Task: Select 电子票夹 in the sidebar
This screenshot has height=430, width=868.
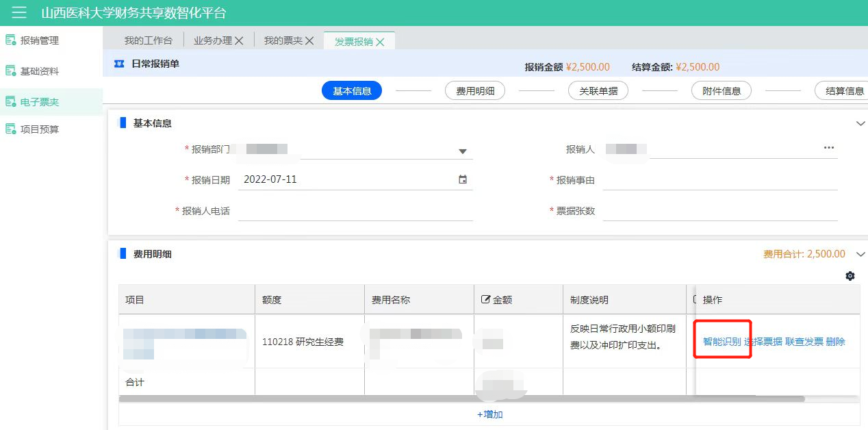Action: click(x=40, y=102)
